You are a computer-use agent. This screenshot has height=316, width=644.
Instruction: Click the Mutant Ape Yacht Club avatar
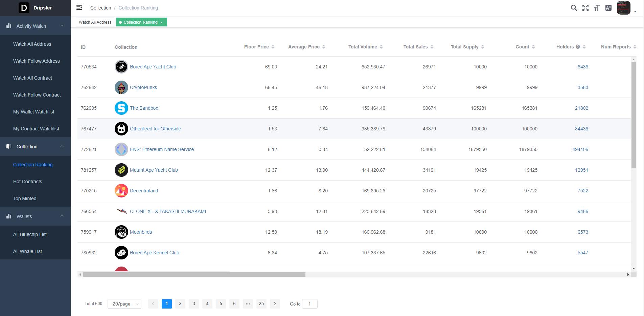point(121,170)
